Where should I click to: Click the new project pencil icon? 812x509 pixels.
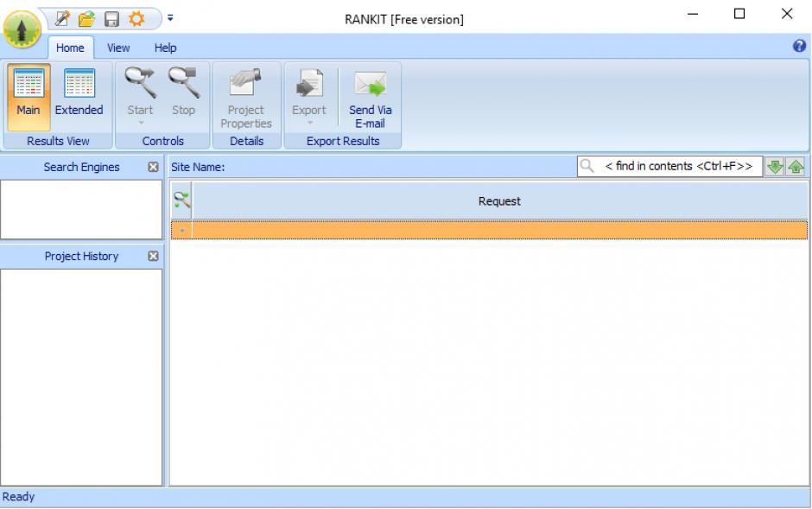coord(62,18)
